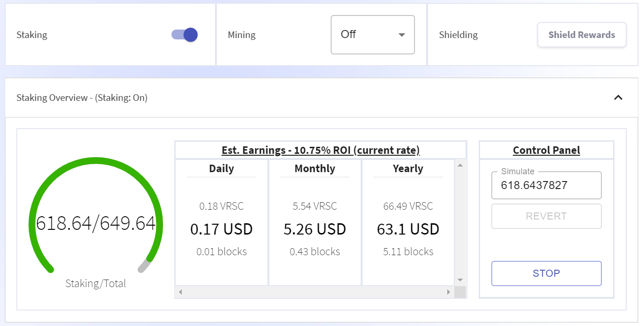Click the REVERT button
This screenshot has height=326, width=644.
click(x=546, y=216)
